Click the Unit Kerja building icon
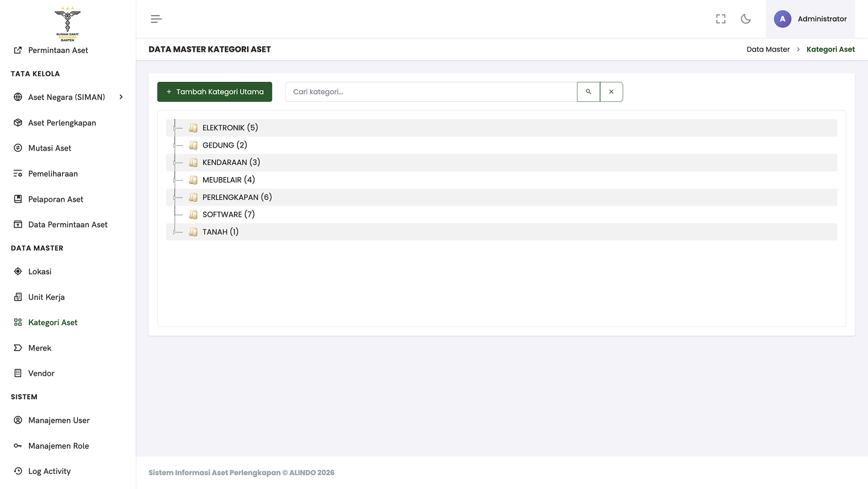The width and height of the screenshot is (868, 489). (x=17, y=297)
